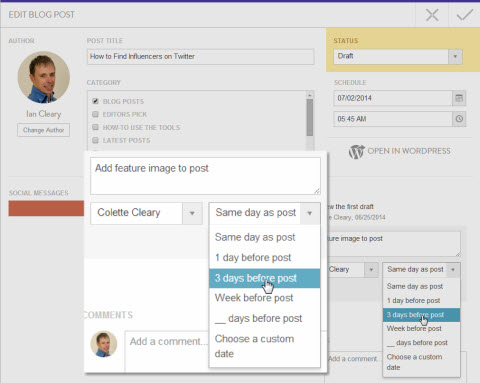Choose 1 day before post in enlarged list
The height and width of the screenshot is (383, 480).
coord(265,258)
